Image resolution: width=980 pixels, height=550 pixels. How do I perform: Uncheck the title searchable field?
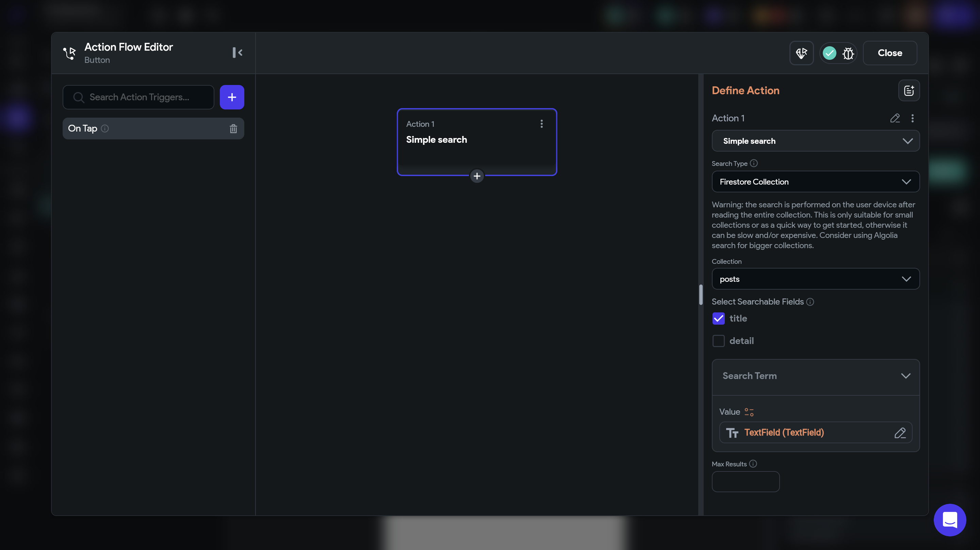718,319
